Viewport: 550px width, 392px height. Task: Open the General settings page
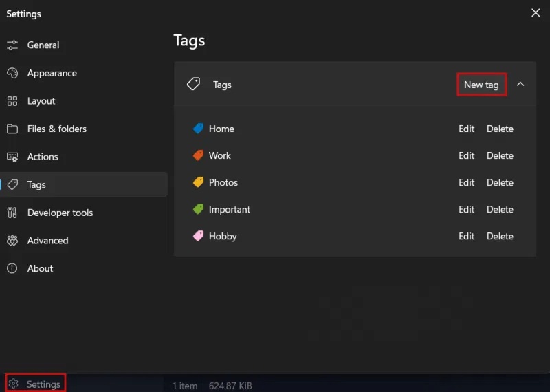point(83,45)
